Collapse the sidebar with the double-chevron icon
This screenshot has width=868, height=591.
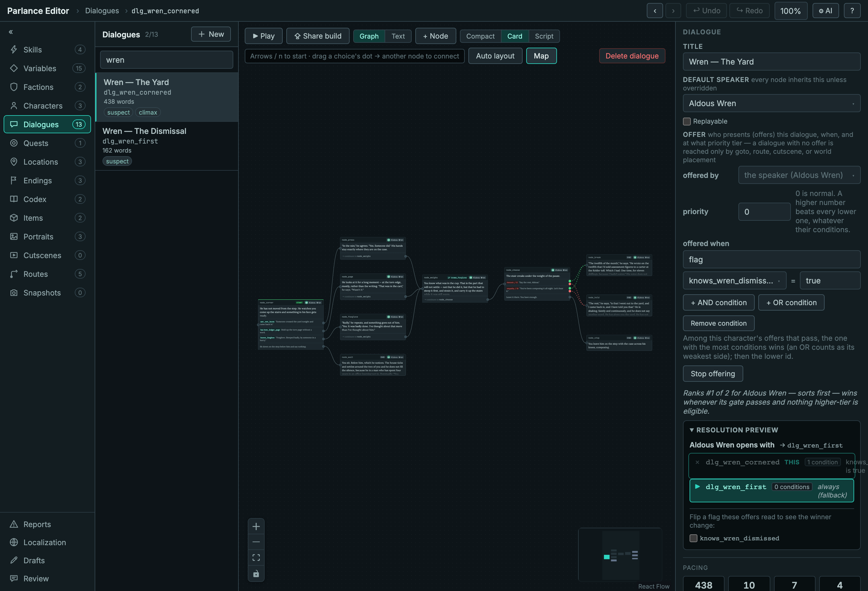[x=11, y=32]
